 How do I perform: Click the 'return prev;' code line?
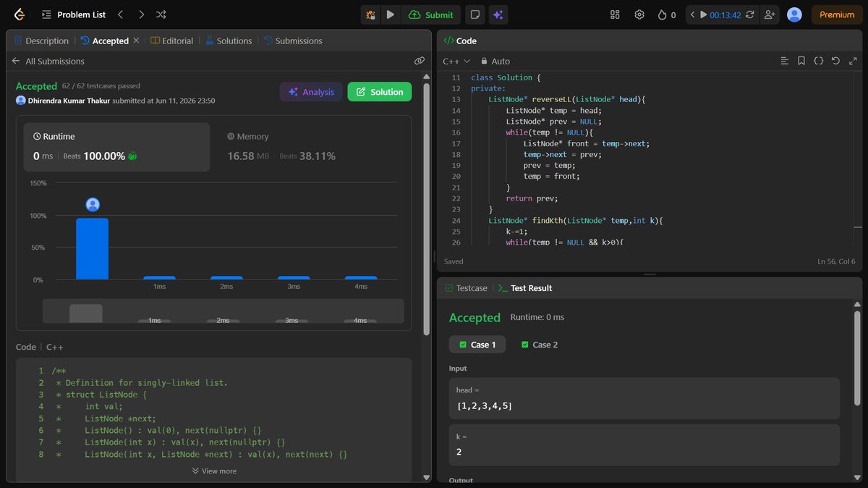click(x=532, y=198)
